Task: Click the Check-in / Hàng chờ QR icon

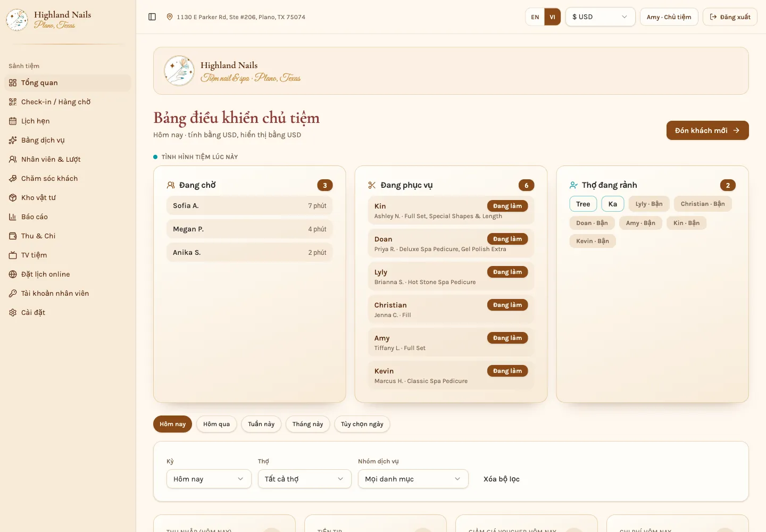Action: click(x=13, y=102)
